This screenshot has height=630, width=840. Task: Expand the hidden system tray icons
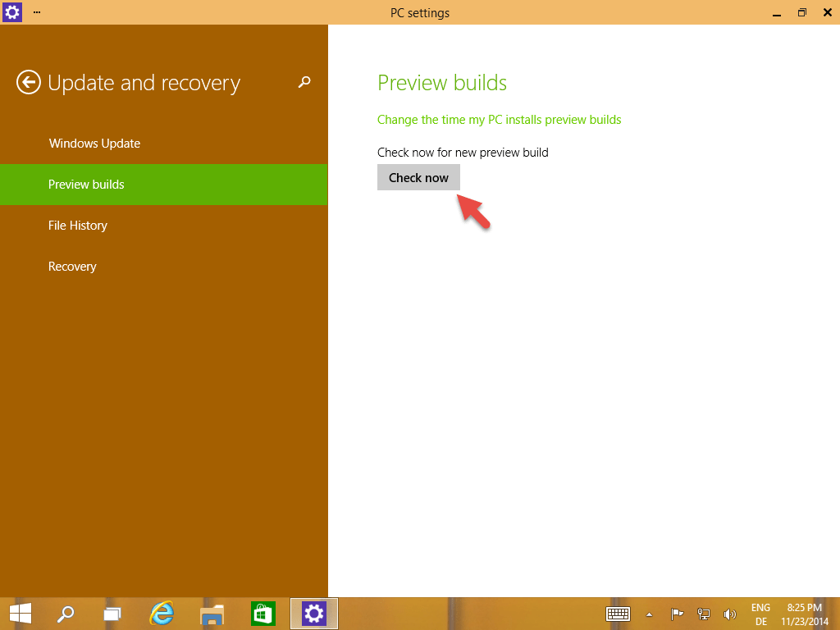650,614
